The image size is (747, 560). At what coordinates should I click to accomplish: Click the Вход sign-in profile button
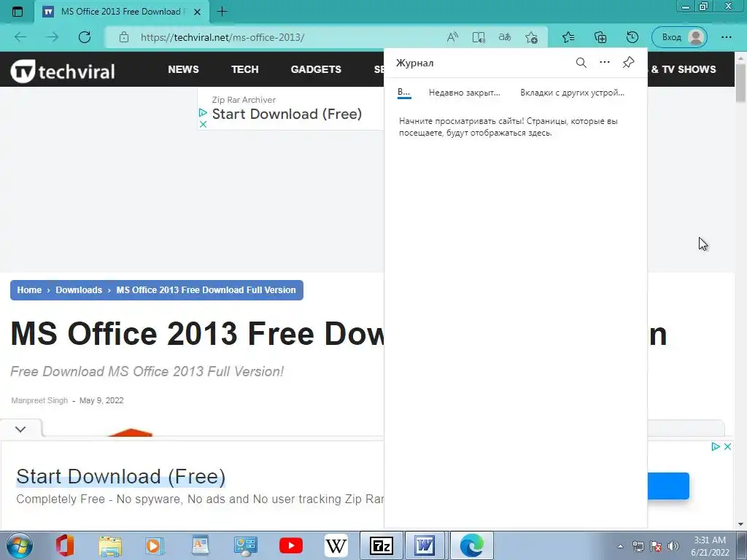679,37
